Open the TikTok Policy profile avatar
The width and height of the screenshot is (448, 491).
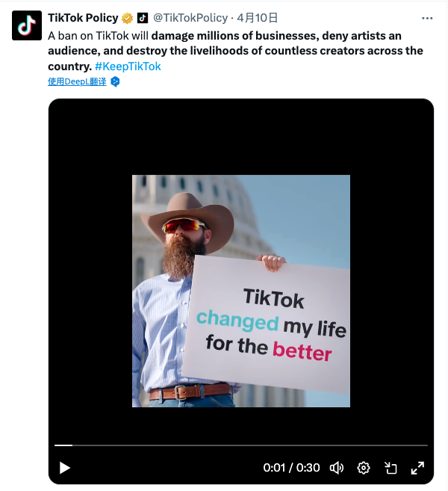click(x=27, y=25)
